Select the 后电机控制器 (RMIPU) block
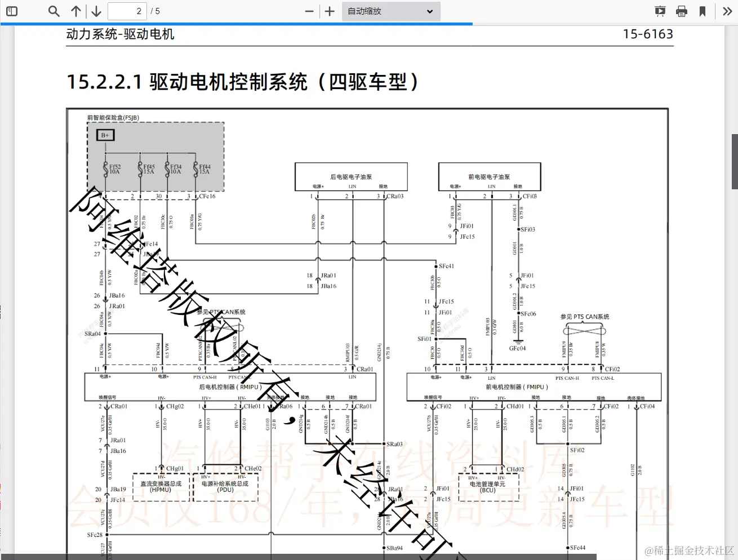The image size is (738, 560). 229,386
